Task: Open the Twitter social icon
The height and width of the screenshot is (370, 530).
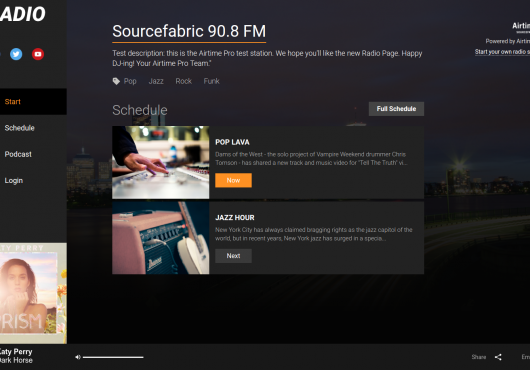Action: (16, 54)
